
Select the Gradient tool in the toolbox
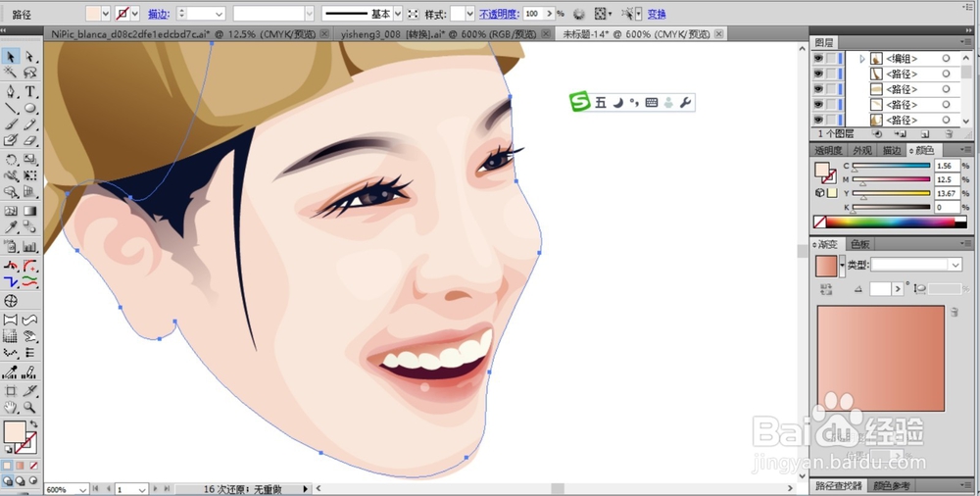point(29,211)
